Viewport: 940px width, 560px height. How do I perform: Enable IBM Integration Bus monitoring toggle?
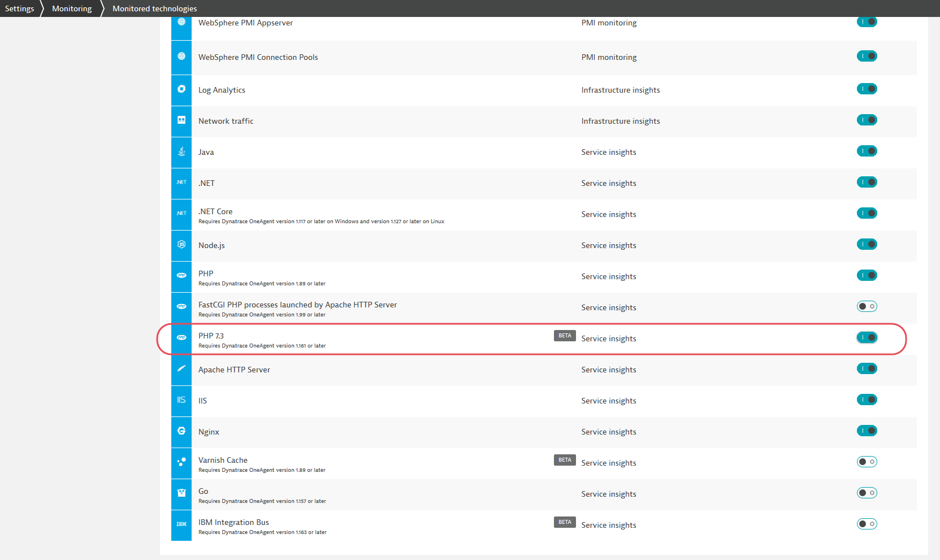click(x=867, y=524)
